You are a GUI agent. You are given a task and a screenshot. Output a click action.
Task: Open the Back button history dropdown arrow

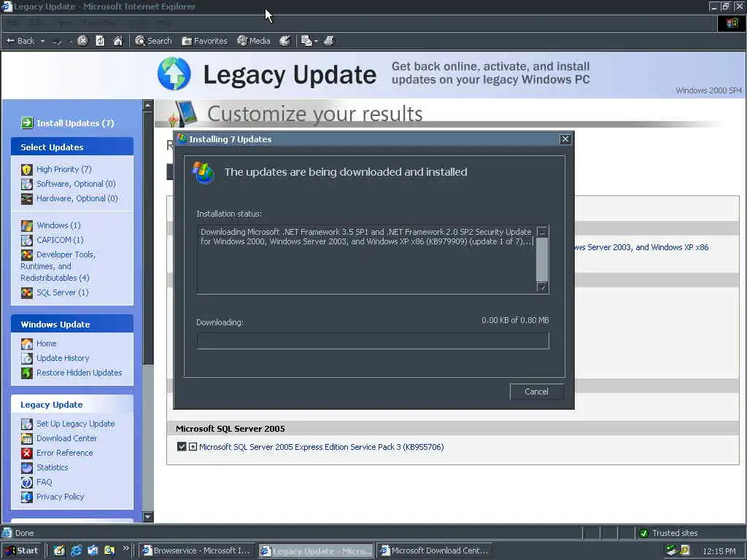click(x=42, y=42)
